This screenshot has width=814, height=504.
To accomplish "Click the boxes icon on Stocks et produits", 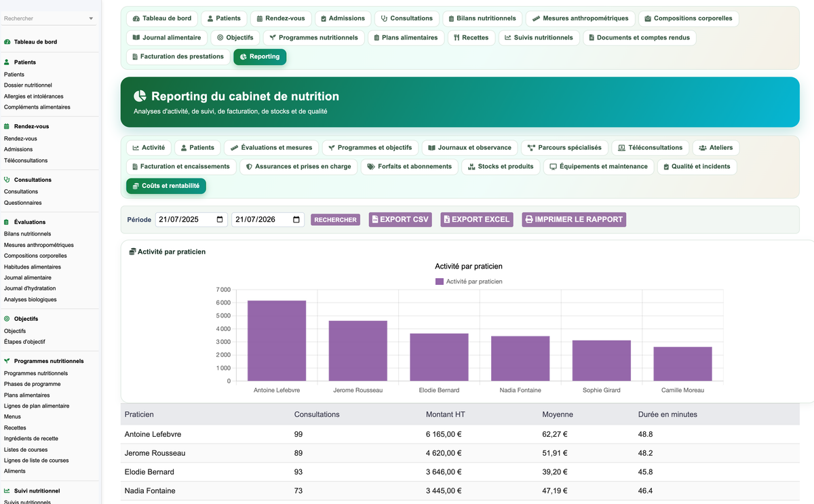I will coord(471,166).
